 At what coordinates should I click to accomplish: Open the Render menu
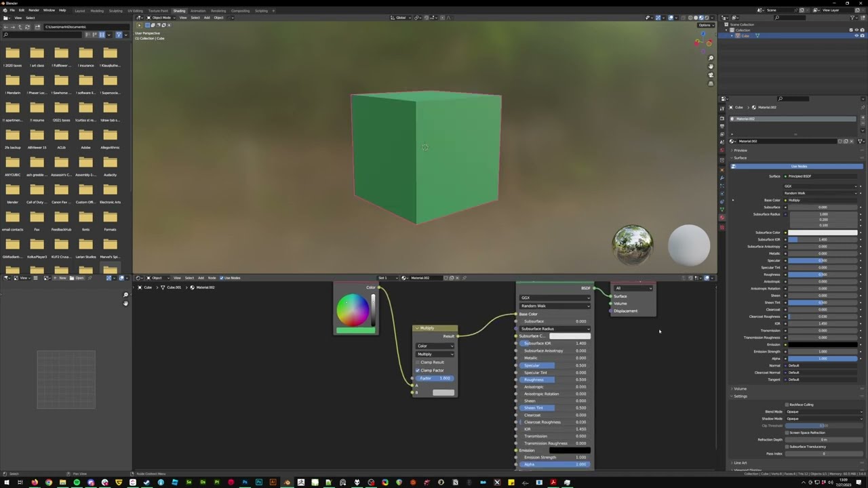point(34,10)
